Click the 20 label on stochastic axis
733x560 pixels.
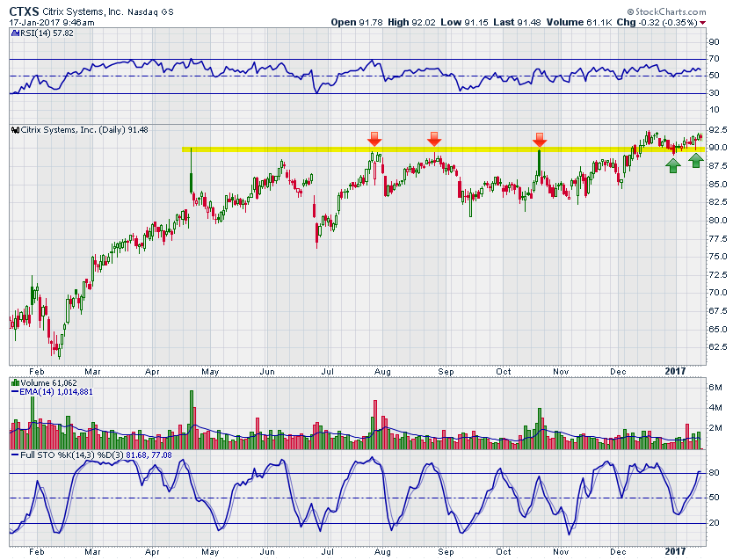click(714, 522)
